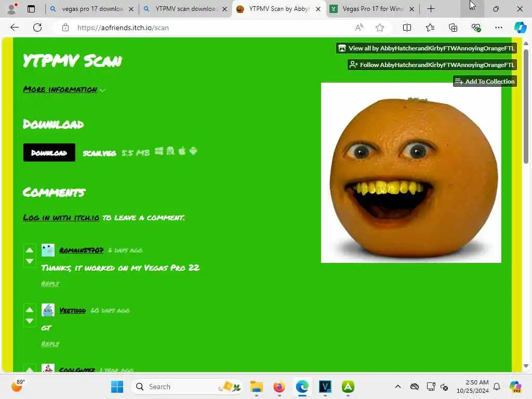Image resolution: width=532 pixels, height=399 pixels.
Task: Click the black Download button
Action: point(49,153)
